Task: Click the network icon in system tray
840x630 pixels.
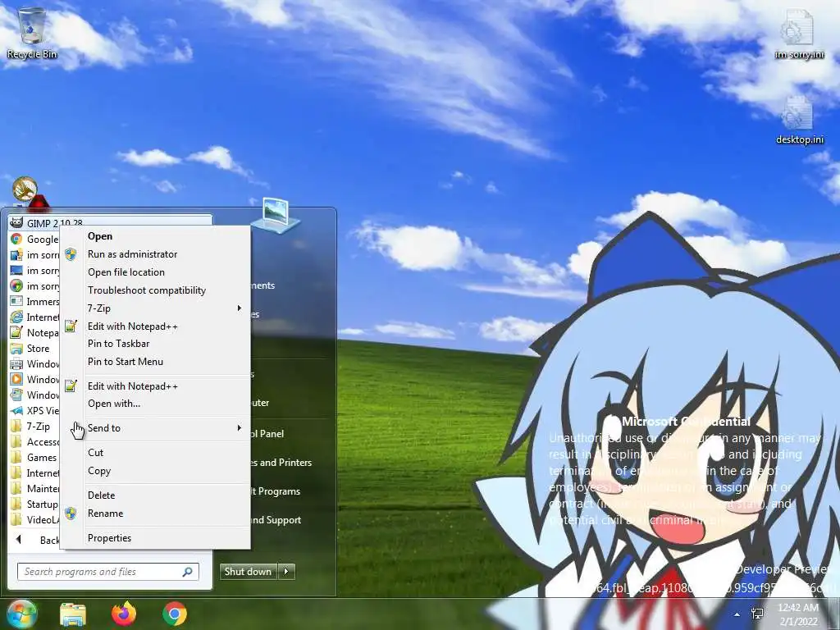Action: 757,614
